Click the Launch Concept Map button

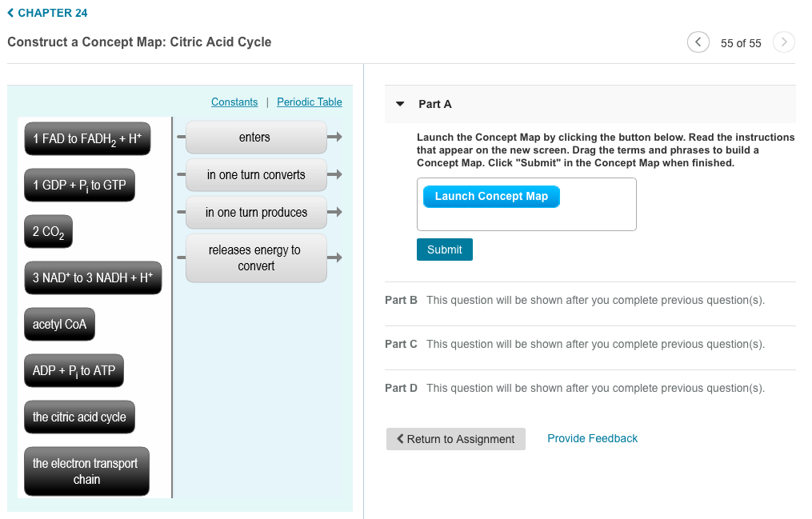click(x=490, y=196)
